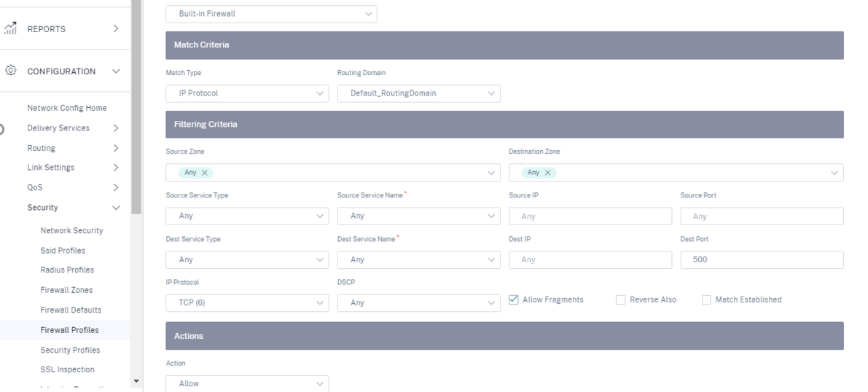The image size is (868, 392).
Task: Open Firewall Zones page
Action: coord(66,289)
